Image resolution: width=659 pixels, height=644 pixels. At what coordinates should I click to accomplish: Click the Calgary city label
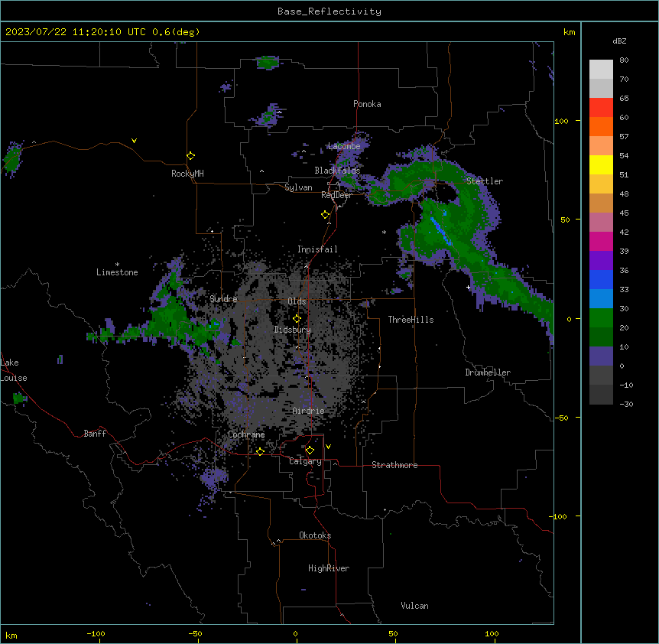[305, 461]
